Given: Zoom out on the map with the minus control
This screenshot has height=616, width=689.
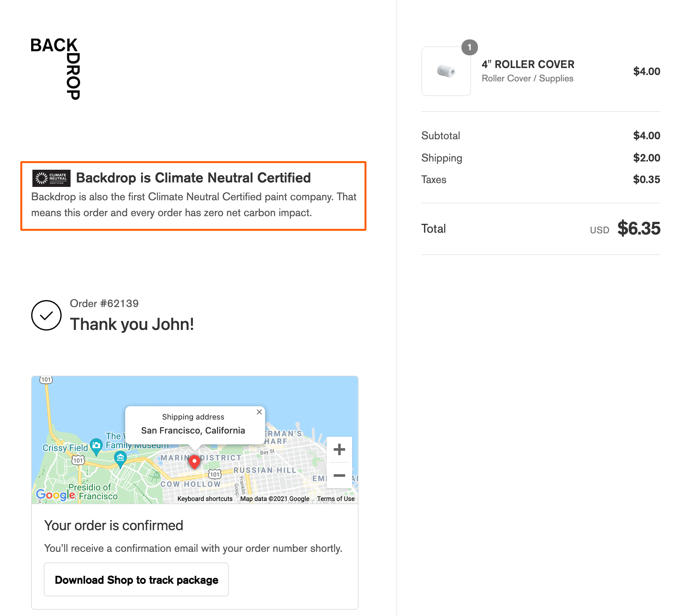Looking at the screenshot, I should coord(339,476).
